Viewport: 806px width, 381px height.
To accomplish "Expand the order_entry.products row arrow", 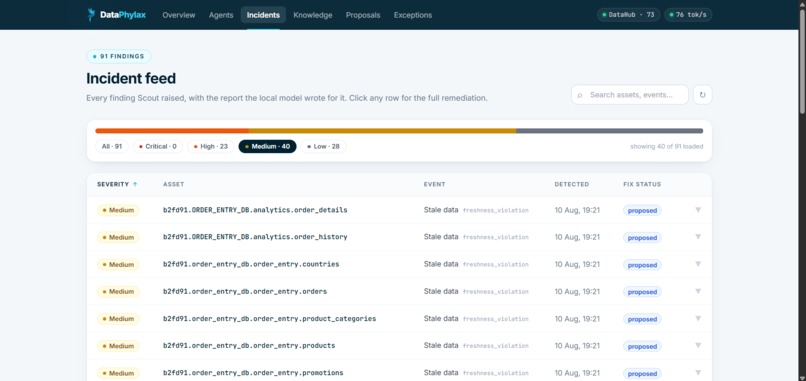I will pos(698,346).
